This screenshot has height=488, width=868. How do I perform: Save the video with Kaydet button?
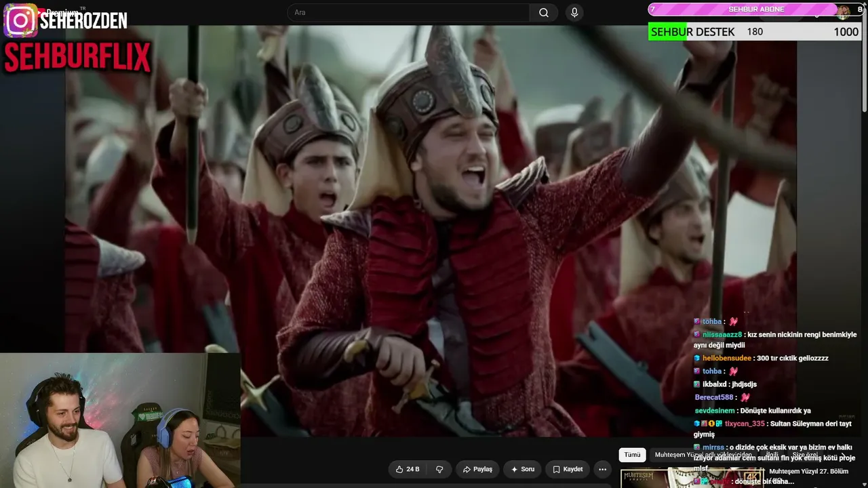pyautogui.click(x=568, y=469)
